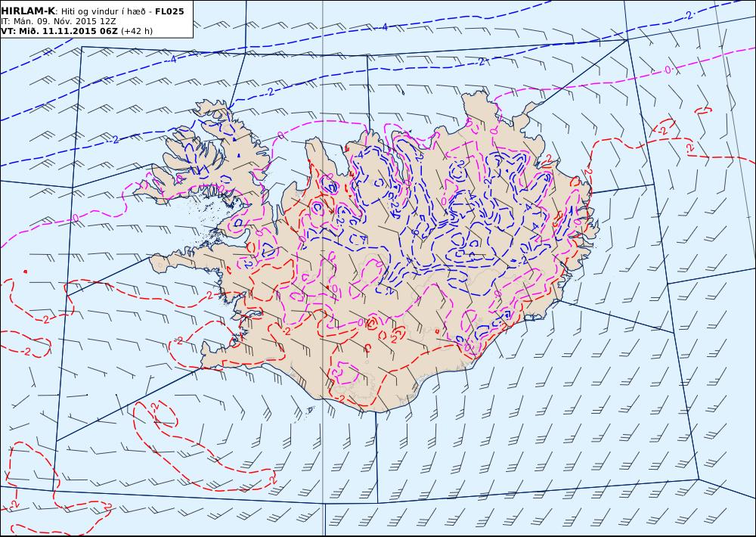Screen dimensions: 756x537
Task: Click the '(+42 h)' forecast offset
Action: (136, 31)
